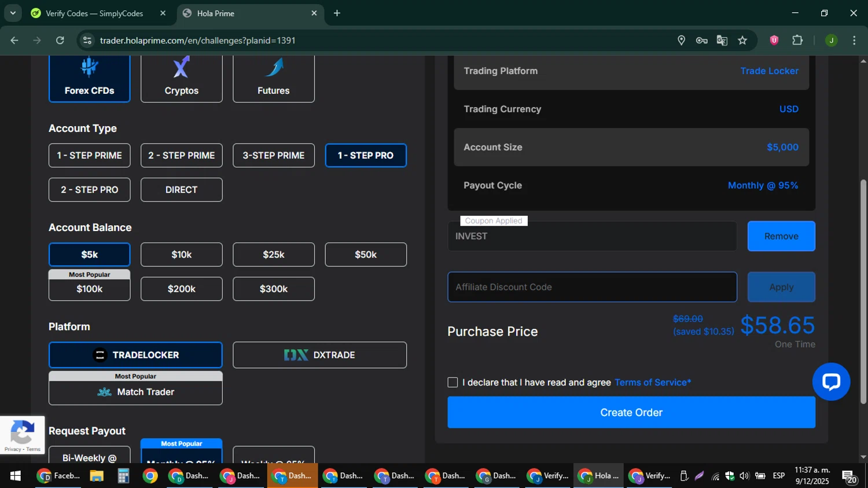The height and width of the screenshot is (488, 868).
Task: Click the $5,000 account size value
Action: 782,147
